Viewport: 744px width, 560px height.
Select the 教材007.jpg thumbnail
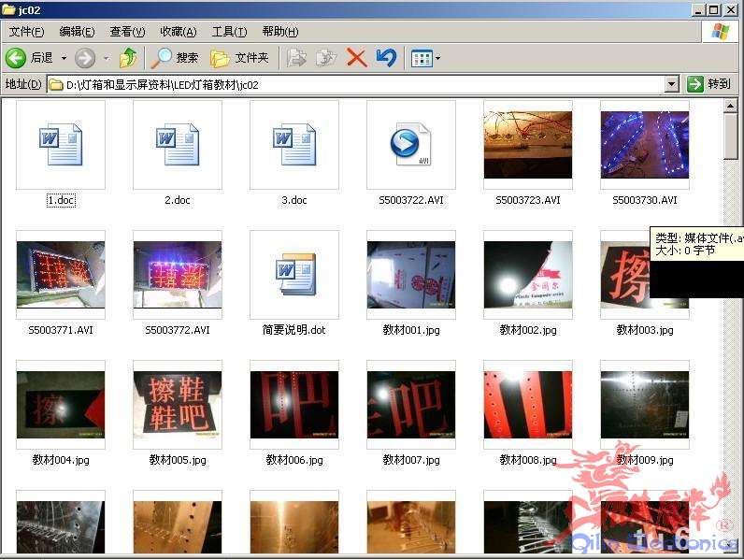411,405
